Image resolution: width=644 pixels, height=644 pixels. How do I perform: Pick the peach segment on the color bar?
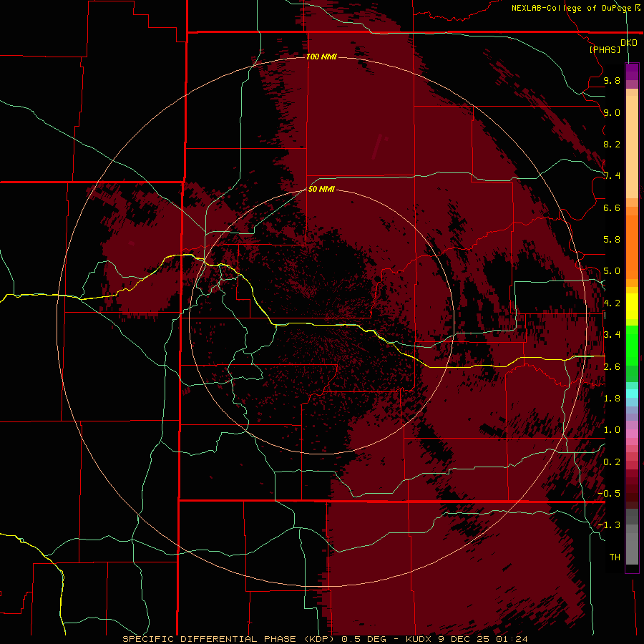[632, 147]
